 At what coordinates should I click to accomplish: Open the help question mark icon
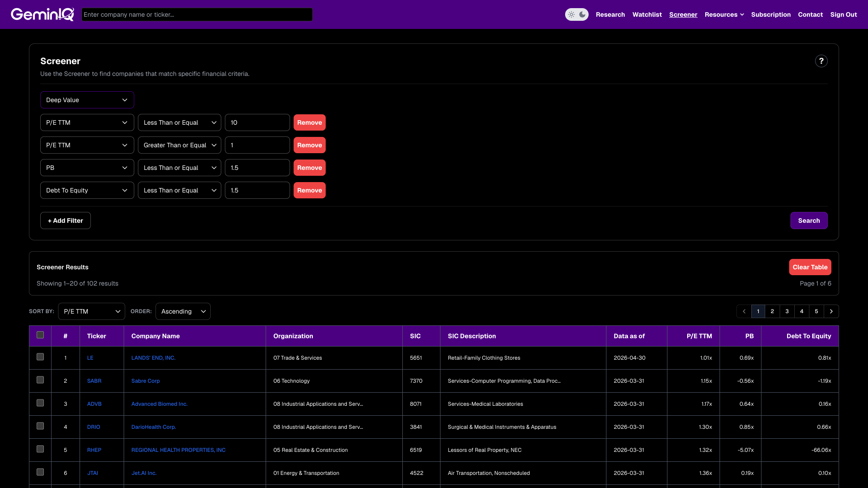click(x=821, y=61)
